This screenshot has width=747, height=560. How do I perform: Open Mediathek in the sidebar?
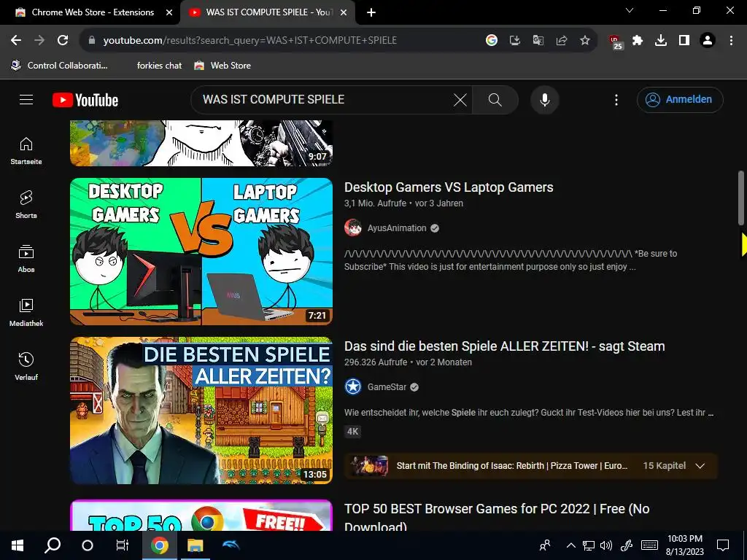point(26,312)
